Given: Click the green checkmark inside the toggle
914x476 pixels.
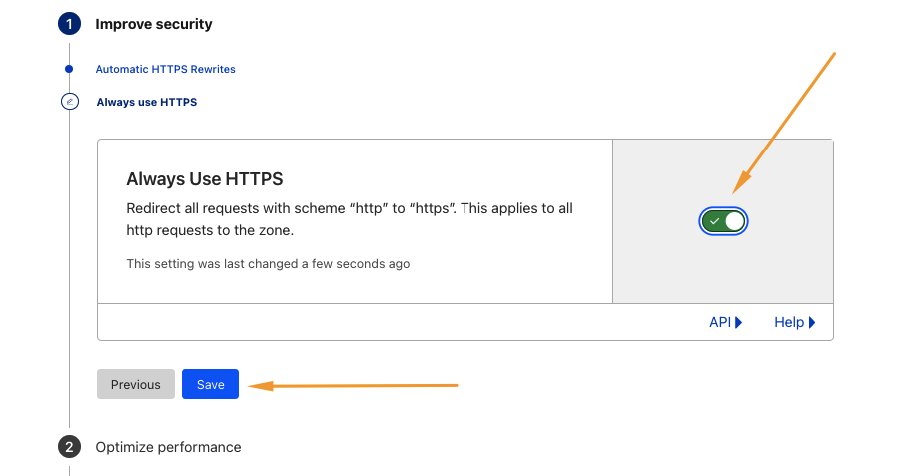Looking at the screenshot, I should click(714, 221).
